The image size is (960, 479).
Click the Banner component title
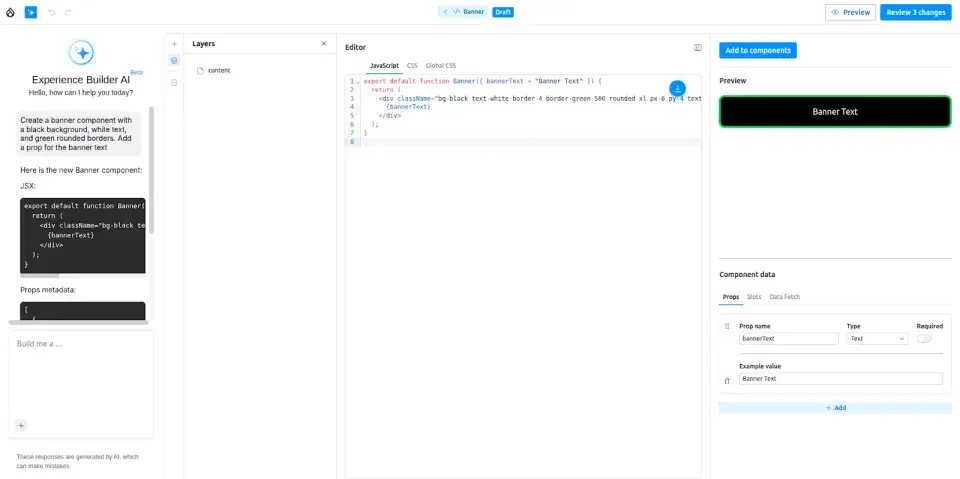click(474, 12)
